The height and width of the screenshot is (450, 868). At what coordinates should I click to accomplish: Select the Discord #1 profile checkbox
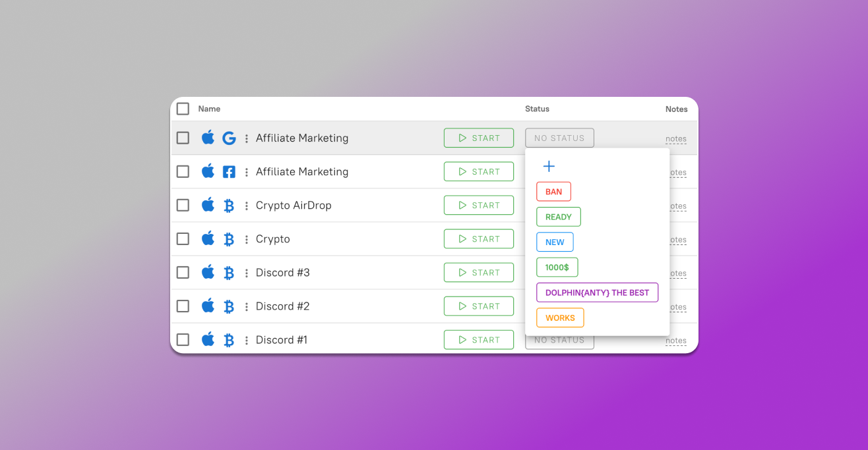click(183, 340)
